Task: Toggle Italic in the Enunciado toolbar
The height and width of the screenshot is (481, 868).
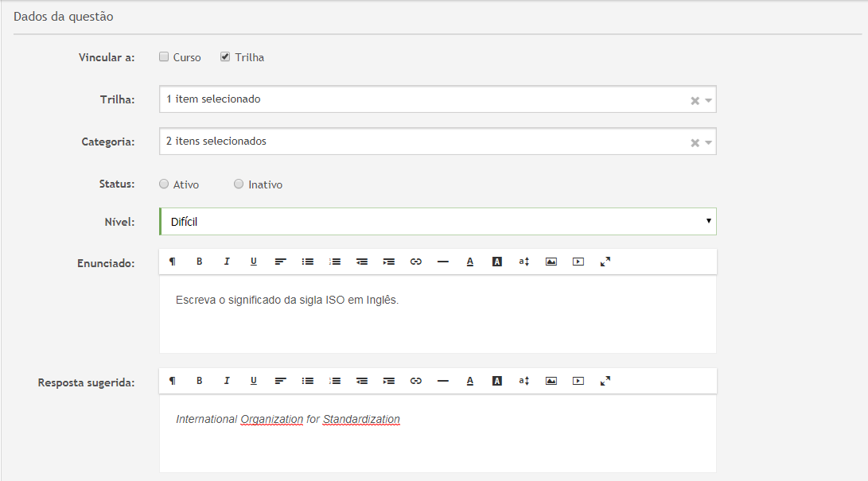Action: [227, 262]
